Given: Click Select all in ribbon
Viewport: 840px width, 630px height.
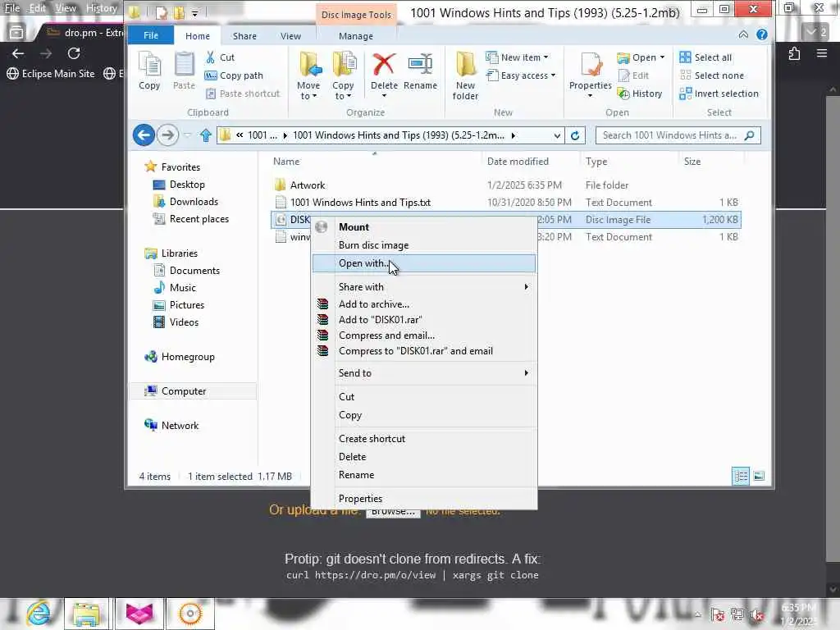Looking at the screenshot, I should pyautogui.click(x=705, y=57).
